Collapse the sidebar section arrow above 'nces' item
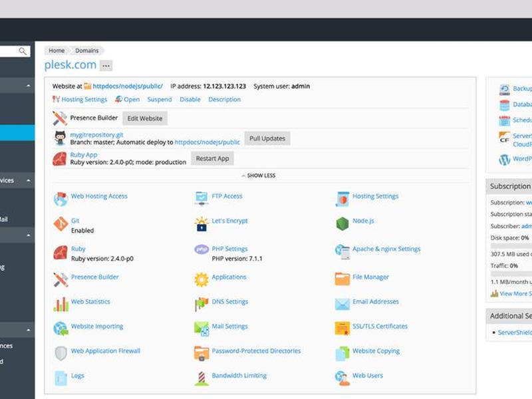The width and height of the screenshot is (532, 399). pos(29,330)
